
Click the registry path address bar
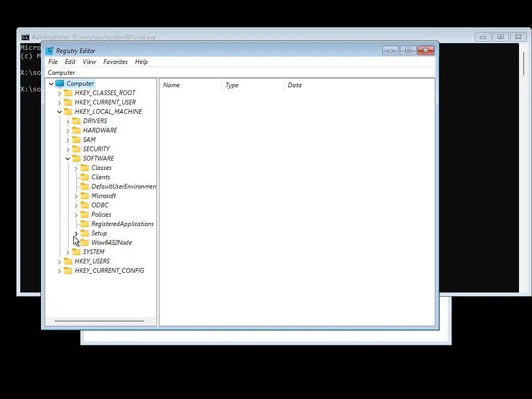tap(240, 73)
